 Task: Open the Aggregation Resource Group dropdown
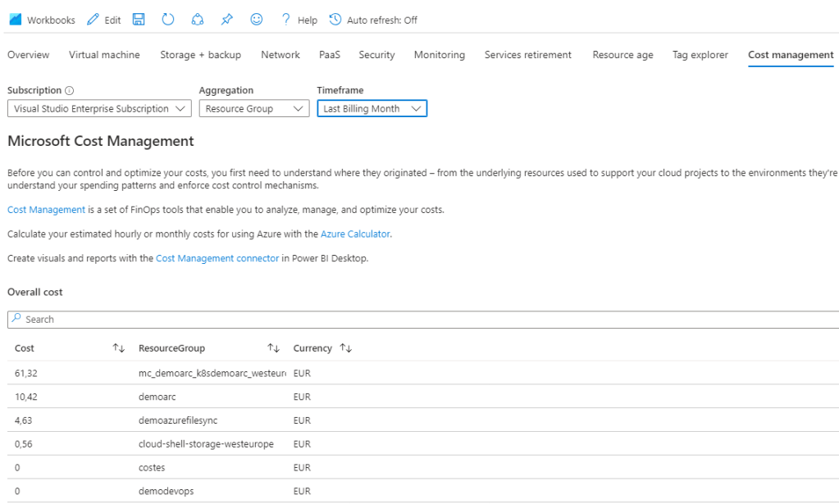coord(253,108)
